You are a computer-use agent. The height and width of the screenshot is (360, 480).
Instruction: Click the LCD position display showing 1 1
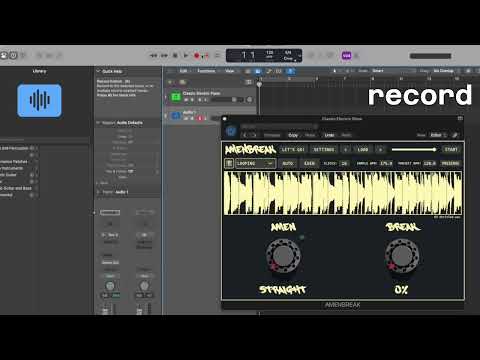(248, 55)
